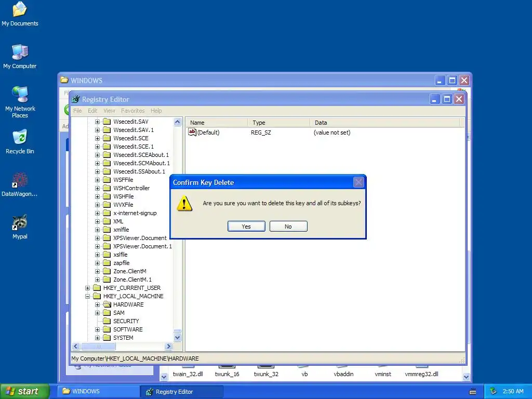Click the Wsecedit.SAV.1 folder icon
532x399 pixels.
pyautogui.click(x=107, y=129)
